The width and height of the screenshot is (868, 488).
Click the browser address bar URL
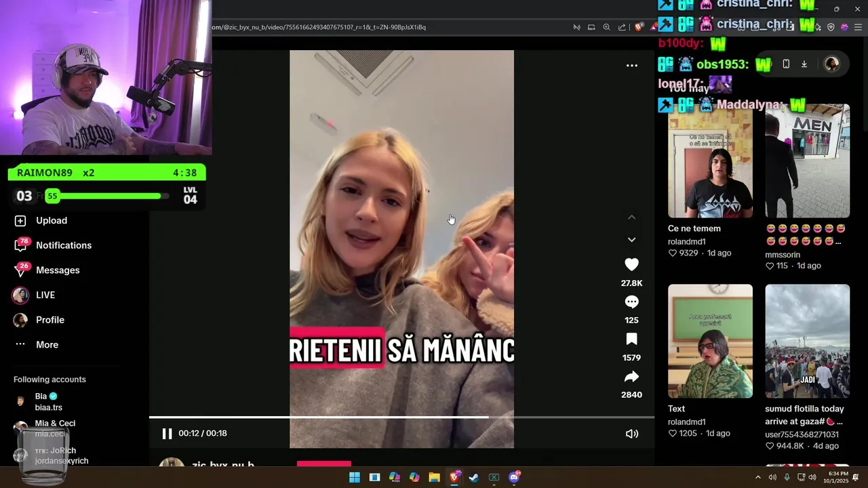click(319, 27)
